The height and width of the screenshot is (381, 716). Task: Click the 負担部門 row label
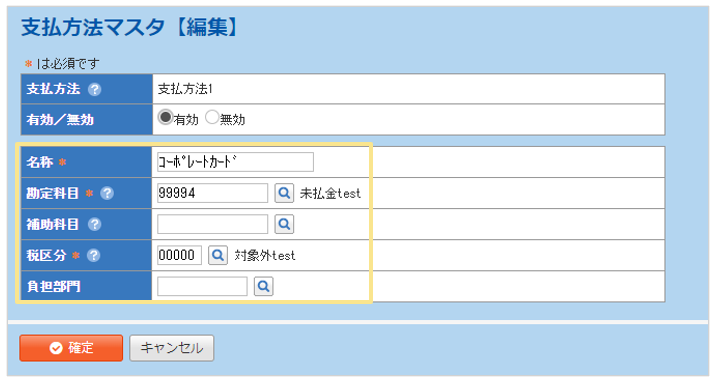(x=53, y=286)
